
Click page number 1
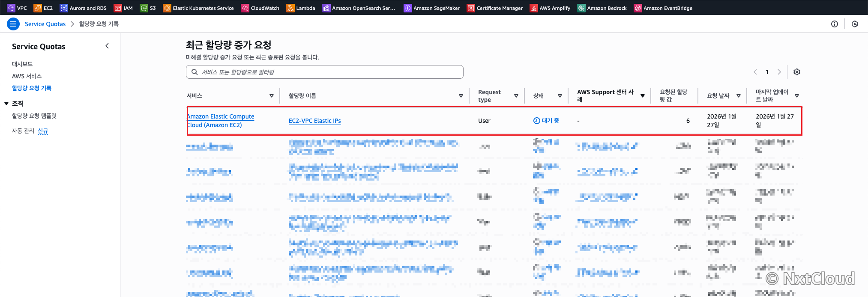[767, 72]
